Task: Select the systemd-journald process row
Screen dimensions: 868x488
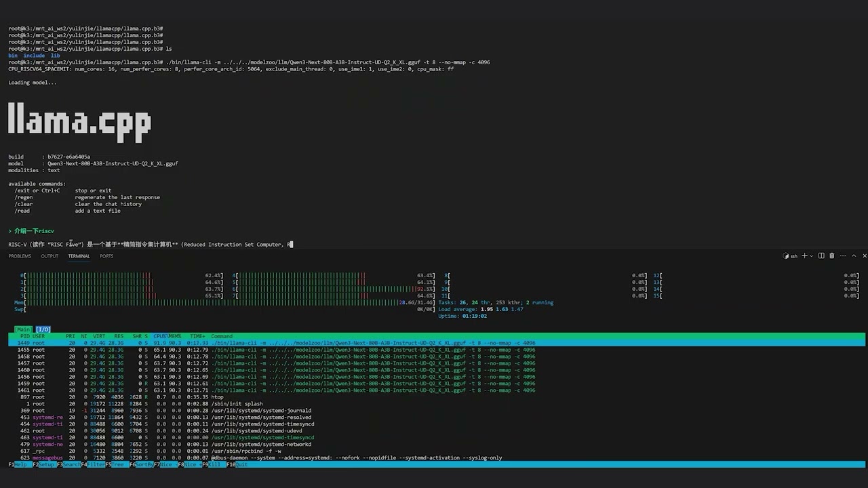Action: click(437, 411)
